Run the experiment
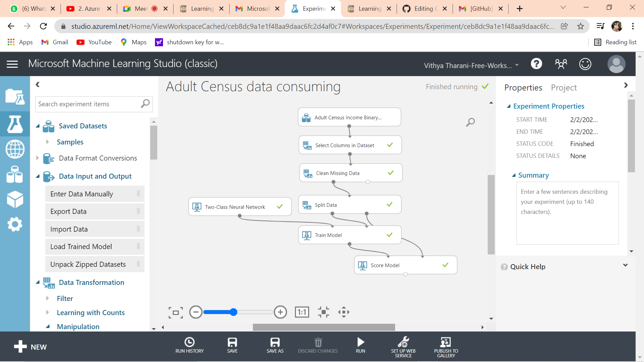Screen dimensions: 644x362 [361, 345]
